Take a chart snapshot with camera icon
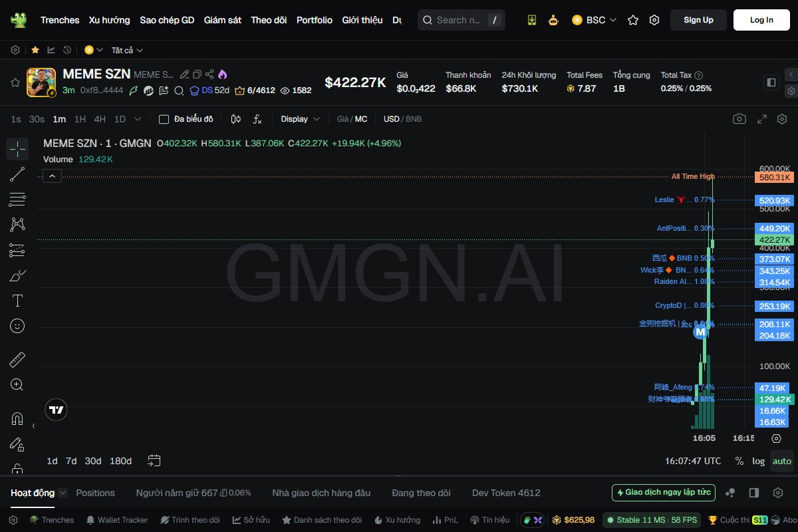The height and width of the screenshot is (532, 798). (739, 119)
